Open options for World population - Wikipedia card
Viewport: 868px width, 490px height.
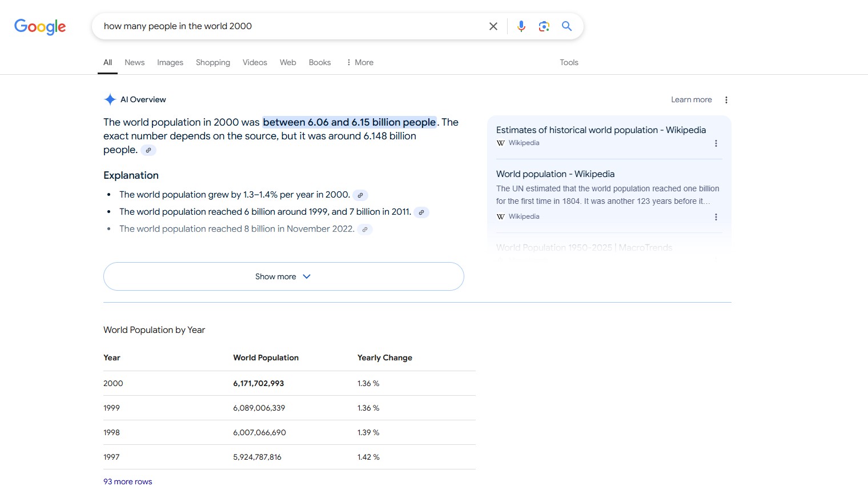click(x=716, y=217)
